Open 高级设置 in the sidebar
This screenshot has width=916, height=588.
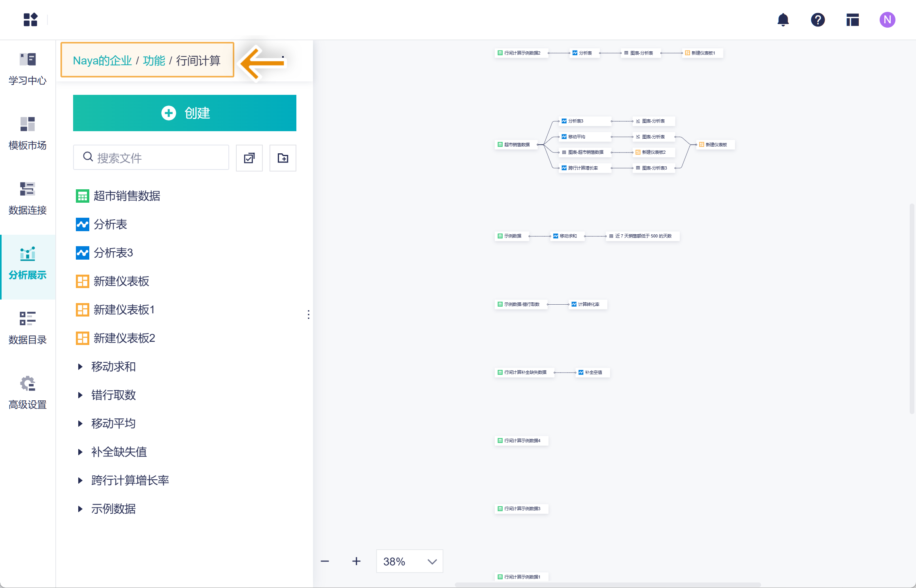coord(28,393)
